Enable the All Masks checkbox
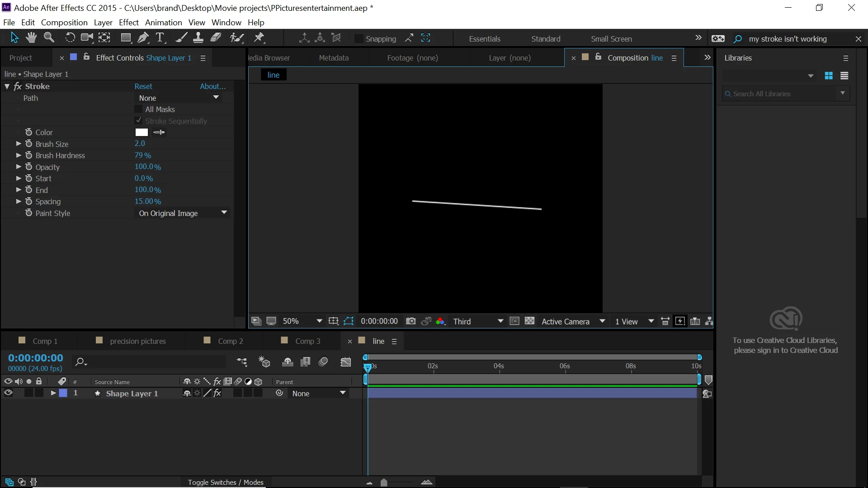868x488 pixels. pos(138,109)
